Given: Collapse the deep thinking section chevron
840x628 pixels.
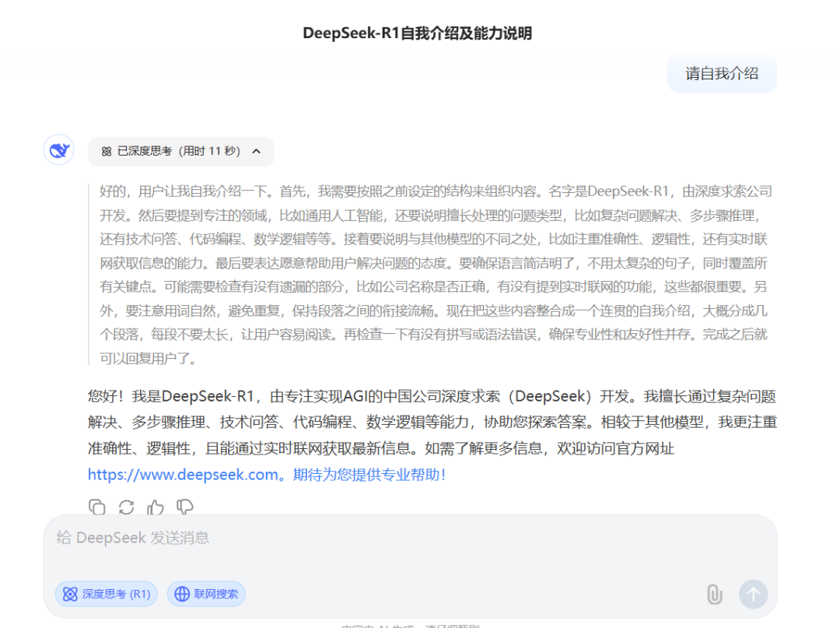Looking at the screenshot, I should 257,151.
